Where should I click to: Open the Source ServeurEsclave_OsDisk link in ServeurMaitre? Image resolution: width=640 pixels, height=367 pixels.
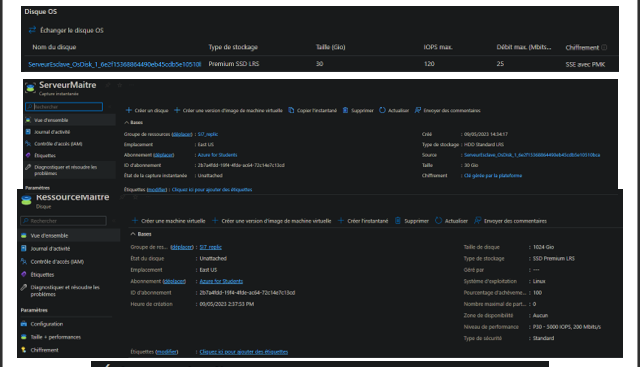pyautogui.click(x=532, y=155)
